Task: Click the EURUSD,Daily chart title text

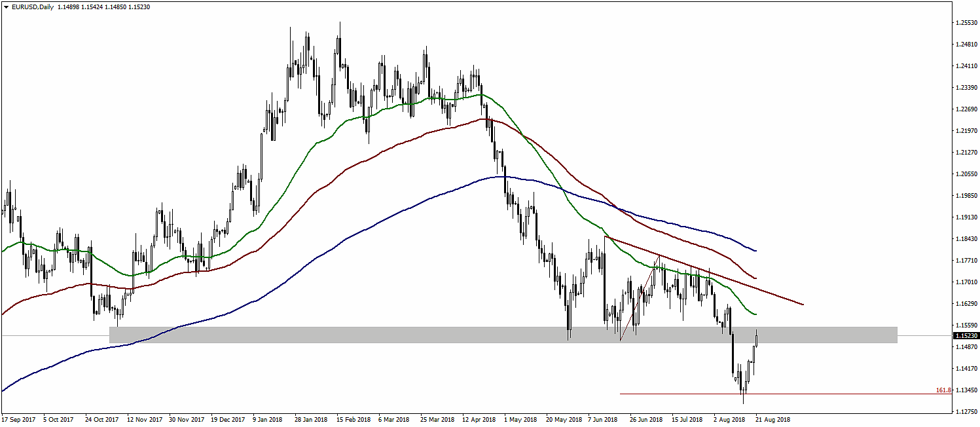Action: pos(33,7)
